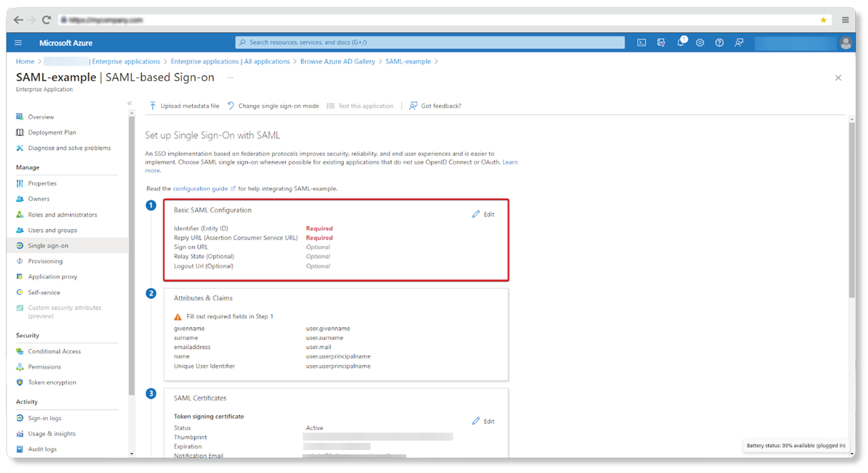Viewport: 868px width, 473px height.
Task: Click the Active certificate status text
Action: [314, 428]
